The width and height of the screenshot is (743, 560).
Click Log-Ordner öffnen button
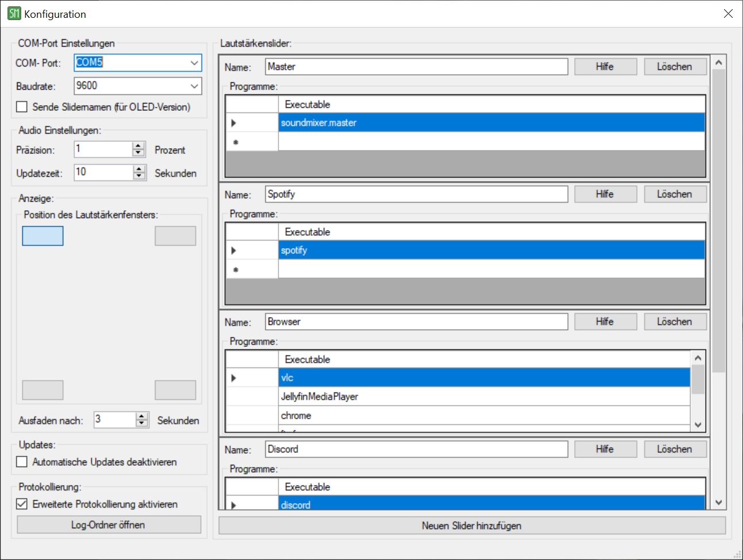click(x=109, y=524)
